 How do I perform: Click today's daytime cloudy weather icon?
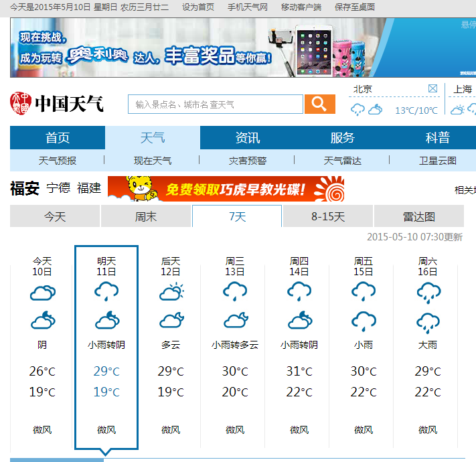point(42,293)
